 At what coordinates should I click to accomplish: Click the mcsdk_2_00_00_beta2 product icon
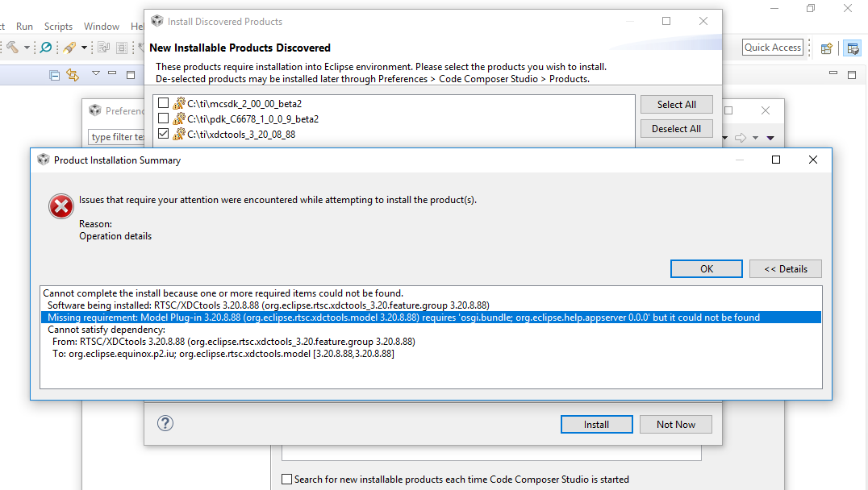pyautogui.click(x=179, y=103)
